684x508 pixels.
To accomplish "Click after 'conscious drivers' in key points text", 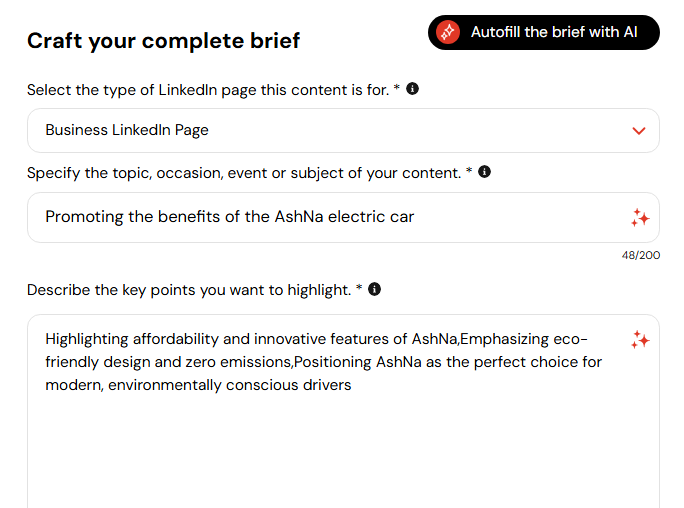I will coord(352,385).
